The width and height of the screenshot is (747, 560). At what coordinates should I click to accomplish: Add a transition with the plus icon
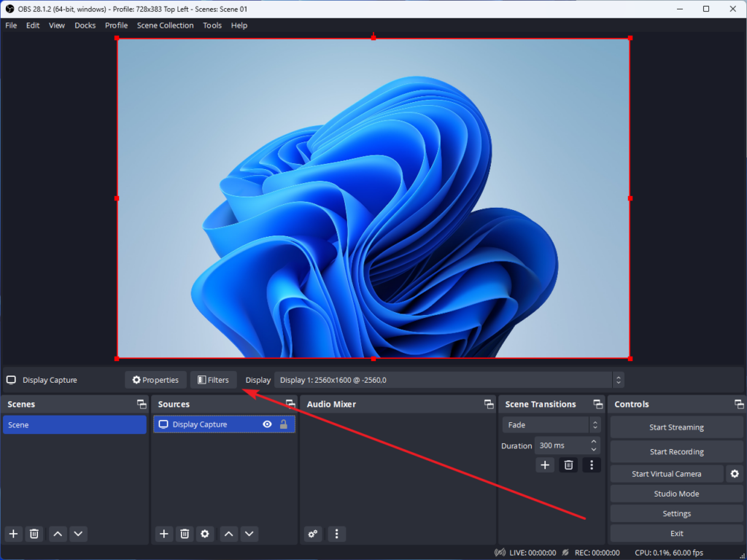pos(545,464)
